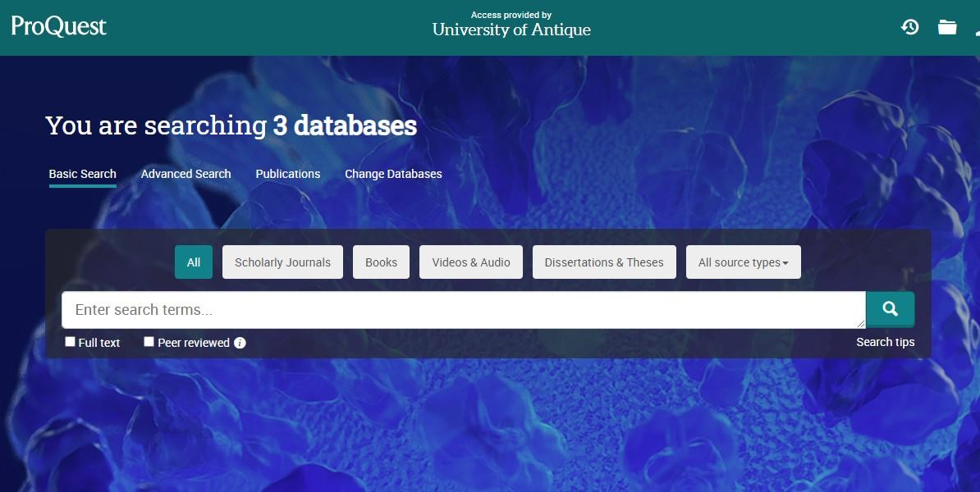Enable Peer reviewed checkbox

[149, 341]
